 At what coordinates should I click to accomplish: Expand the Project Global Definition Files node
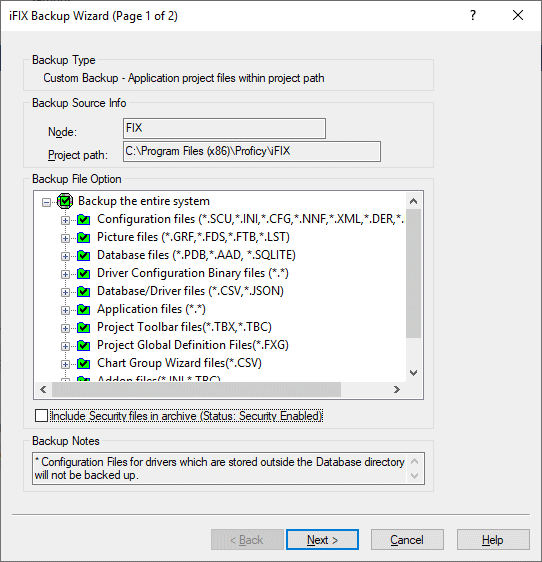pos(65,347)
